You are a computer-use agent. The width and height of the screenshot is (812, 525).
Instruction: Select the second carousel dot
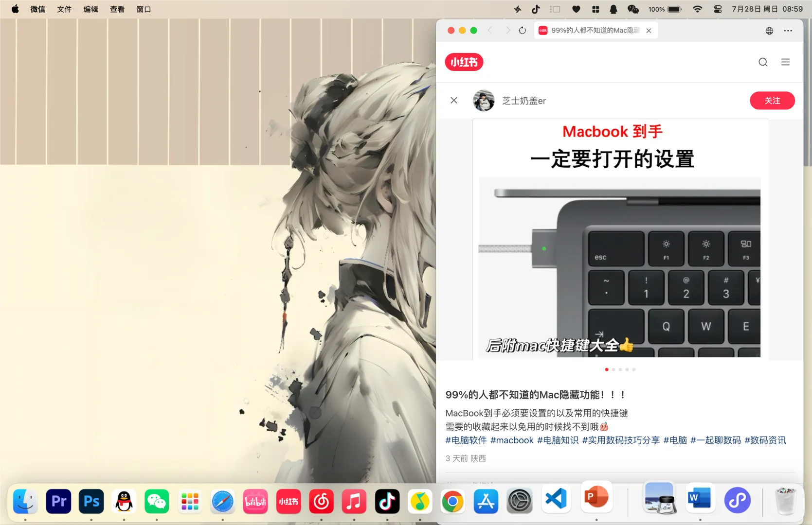click(x=613, y=369)
